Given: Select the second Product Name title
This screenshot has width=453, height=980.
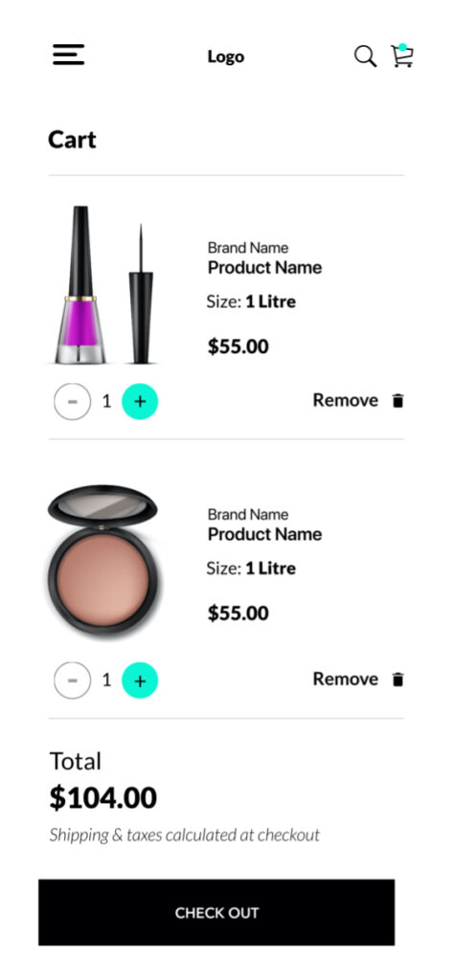Looking at the screenshot, I should (x=264, y=534).
